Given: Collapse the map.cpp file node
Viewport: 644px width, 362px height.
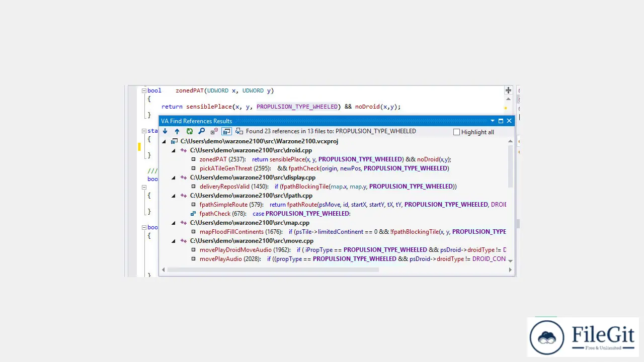Looking at the screenshot, I should coord(174,223).
